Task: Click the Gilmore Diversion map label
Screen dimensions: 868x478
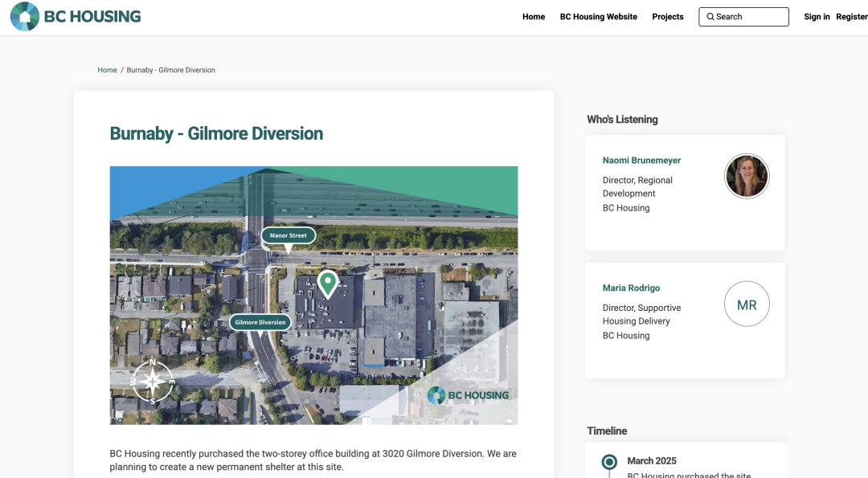Action: coord(260,322)
